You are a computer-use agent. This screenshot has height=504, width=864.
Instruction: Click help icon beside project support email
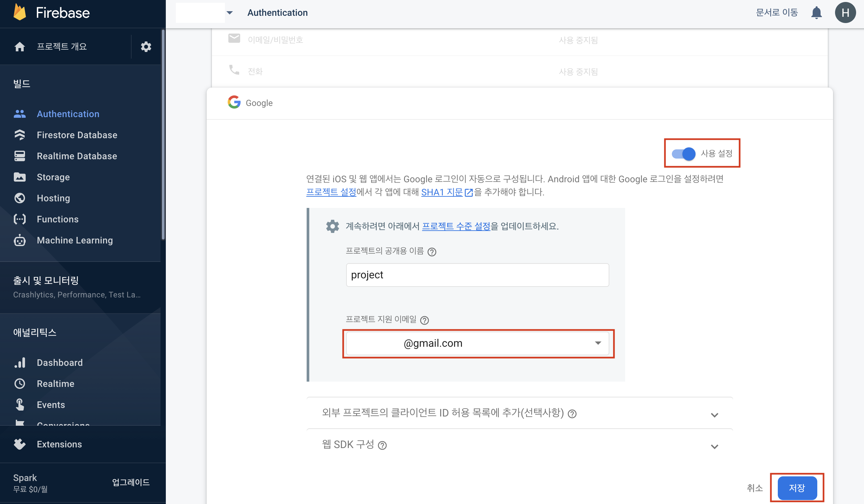[424, 320]
